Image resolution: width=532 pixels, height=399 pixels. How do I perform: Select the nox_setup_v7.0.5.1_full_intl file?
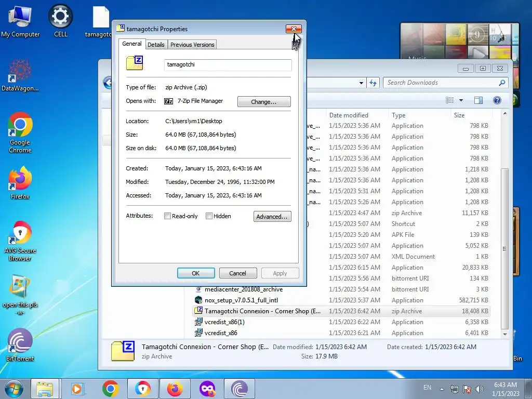point(241,300)
